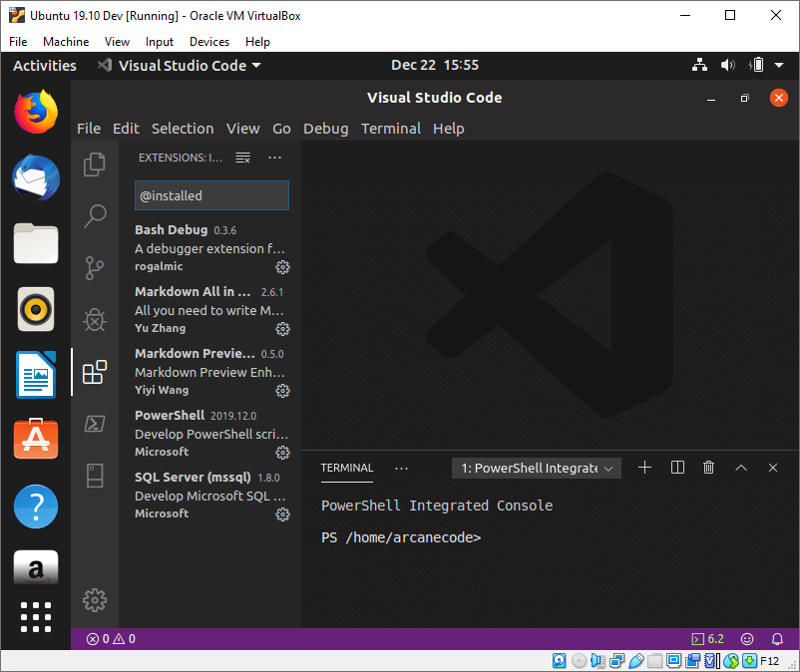Open LibreOffice Writer from the dock
The width and height of the screenshot is (800, 672).
[x=36, y=375]
